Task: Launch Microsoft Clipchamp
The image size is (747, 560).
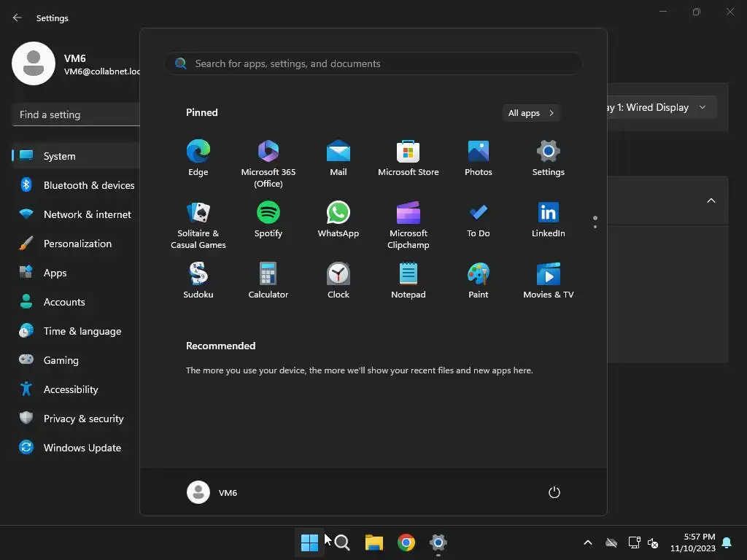Action: (409, 225)
